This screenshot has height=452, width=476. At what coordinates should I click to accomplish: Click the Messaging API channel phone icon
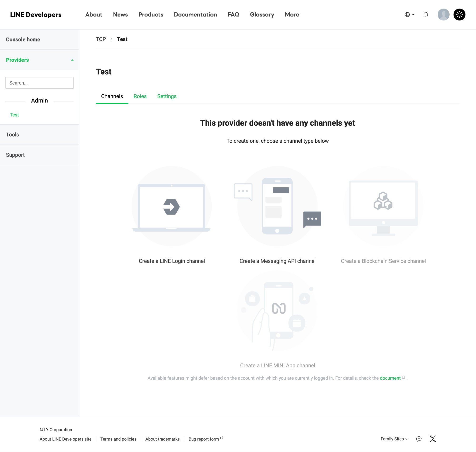pos(277,206)
